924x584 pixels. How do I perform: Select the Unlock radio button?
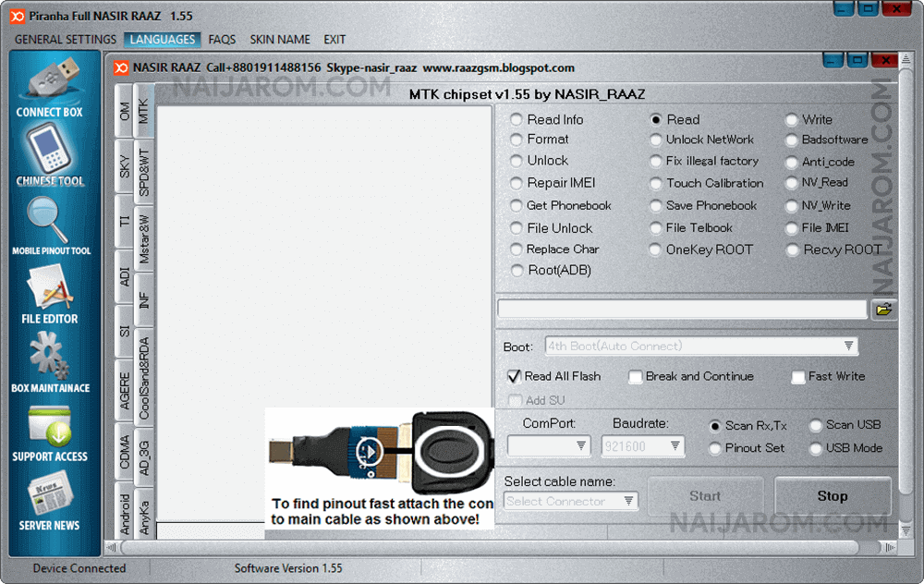pos(517,161)
